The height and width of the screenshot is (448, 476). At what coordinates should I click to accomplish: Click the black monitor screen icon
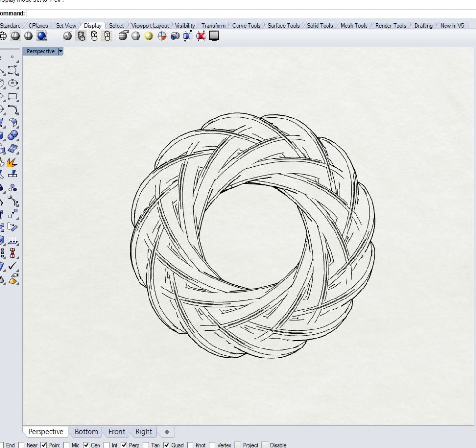click(214, 36)
